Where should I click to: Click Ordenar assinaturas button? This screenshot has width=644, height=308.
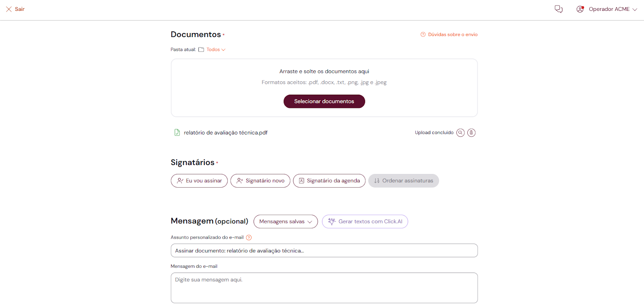[x=403, y=181]
